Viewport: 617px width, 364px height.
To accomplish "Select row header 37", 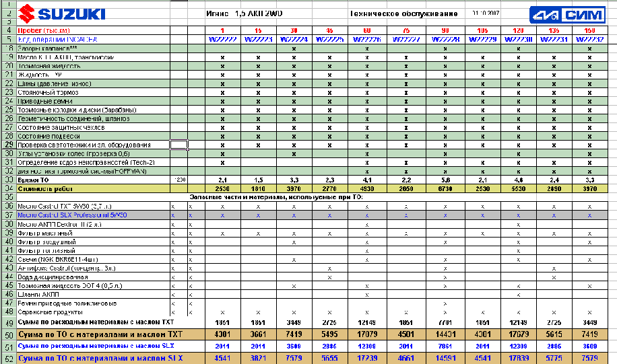I will pyautogui.click(x=8, y=215).
